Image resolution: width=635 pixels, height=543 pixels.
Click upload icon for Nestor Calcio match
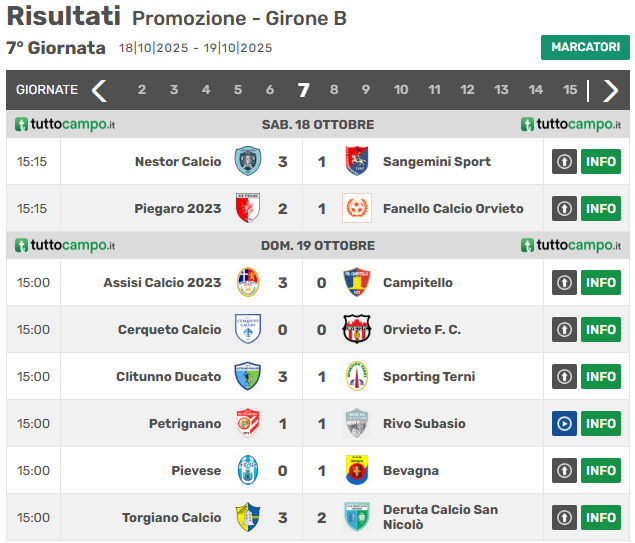[x=564, y=161]
